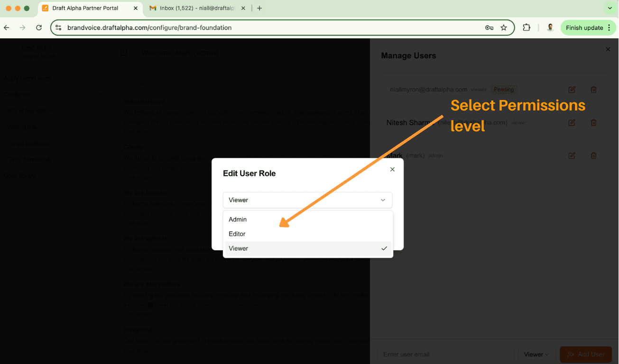Open Brand foundation in sidebar
619x364 pixels.
(x=30, y=111)
